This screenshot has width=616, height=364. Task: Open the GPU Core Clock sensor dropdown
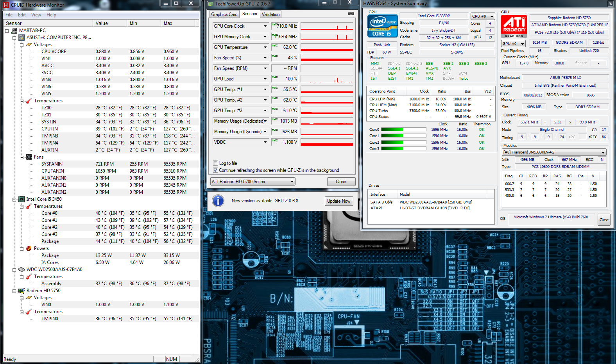pos(265,26)
